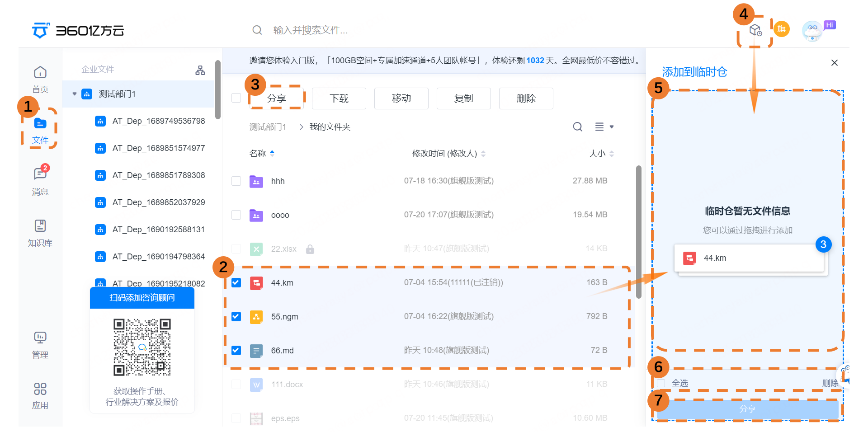Uncheck the 44.km file checkbox

(236, 283)
